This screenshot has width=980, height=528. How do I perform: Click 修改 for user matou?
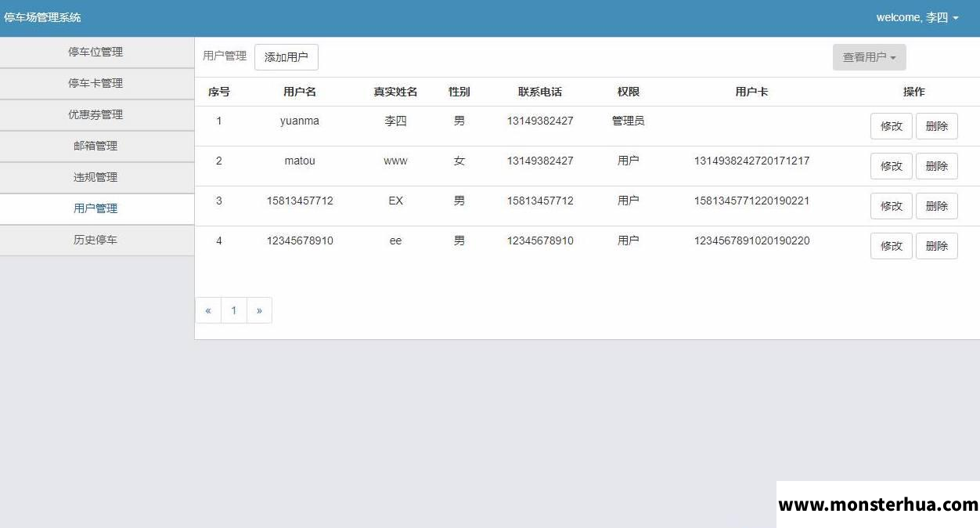[x=892, y=166]
